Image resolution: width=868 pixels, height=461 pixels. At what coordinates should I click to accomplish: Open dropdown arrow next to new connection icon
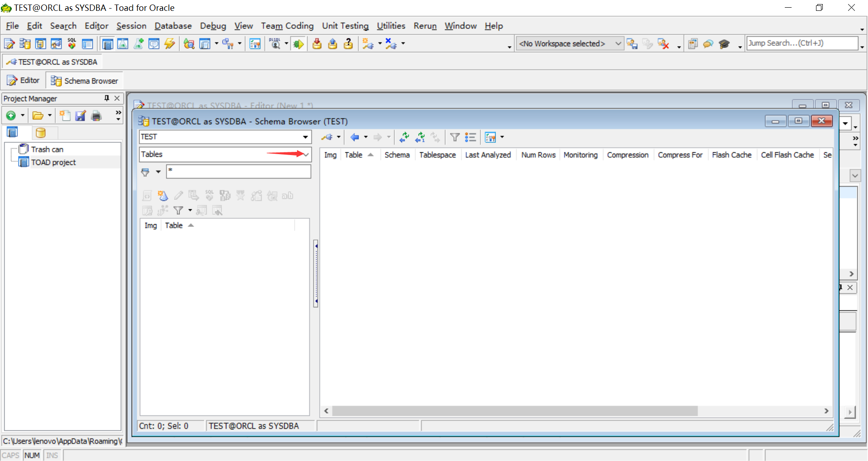click(380, 44)
